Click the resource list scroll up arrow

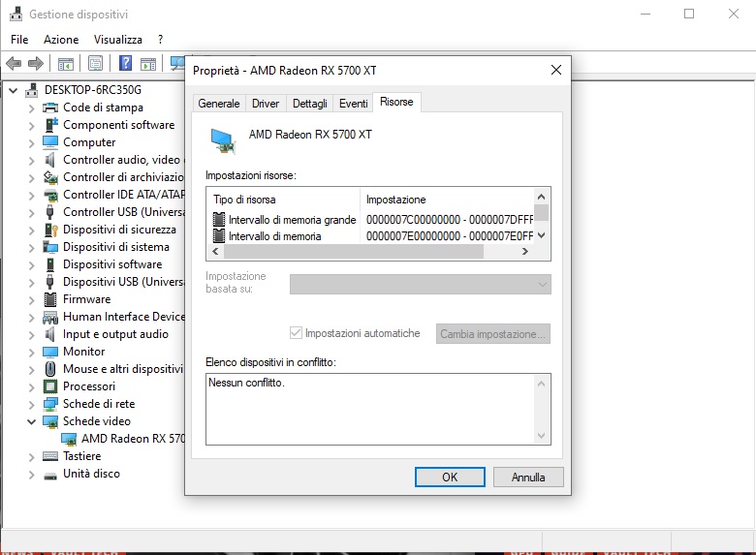541,197
